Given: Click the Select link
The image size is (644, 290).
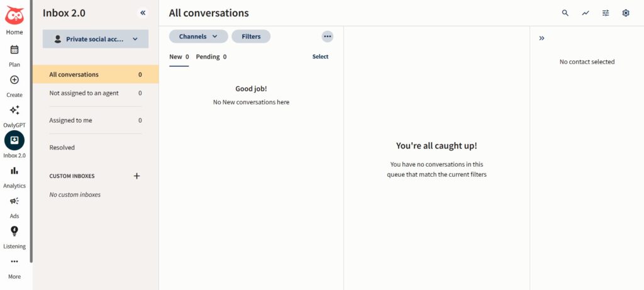Looking at the screenshot, I should click(x=320, y=57).
